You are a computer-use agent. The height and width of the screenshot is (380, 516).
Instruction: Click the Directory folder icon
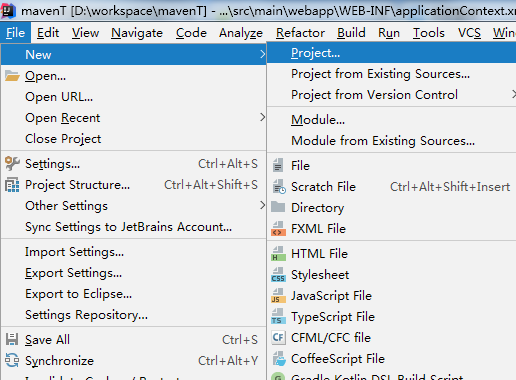point(278,207)
